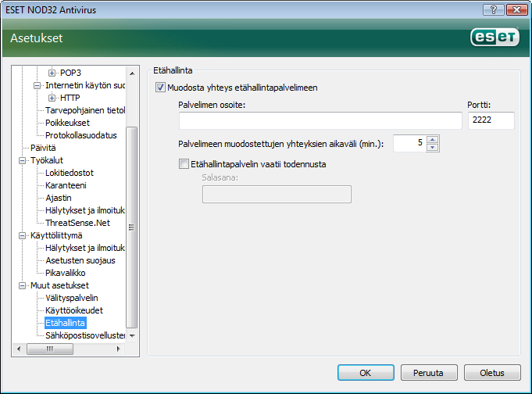Collapse Internetin käytön suojaus node
The image size is (532, 394).
(37, 85)
